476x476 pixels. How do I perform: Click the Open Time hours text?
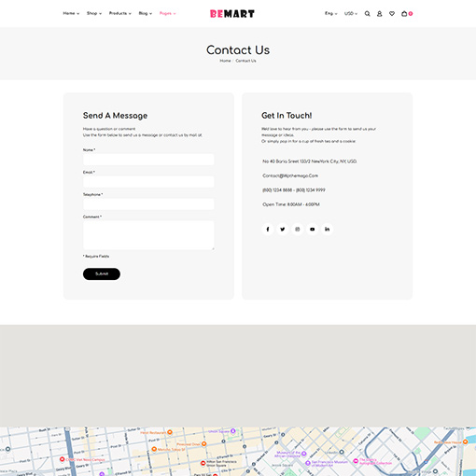pos(291,204)
